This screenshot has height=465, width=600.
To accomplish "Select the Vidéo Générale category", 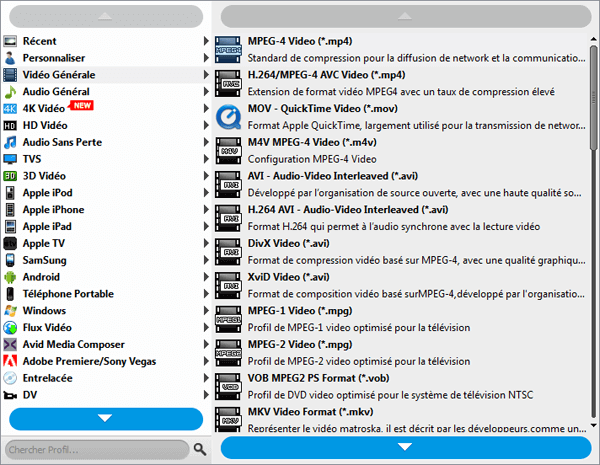I will pyautogui.click(x=60, y=75).
